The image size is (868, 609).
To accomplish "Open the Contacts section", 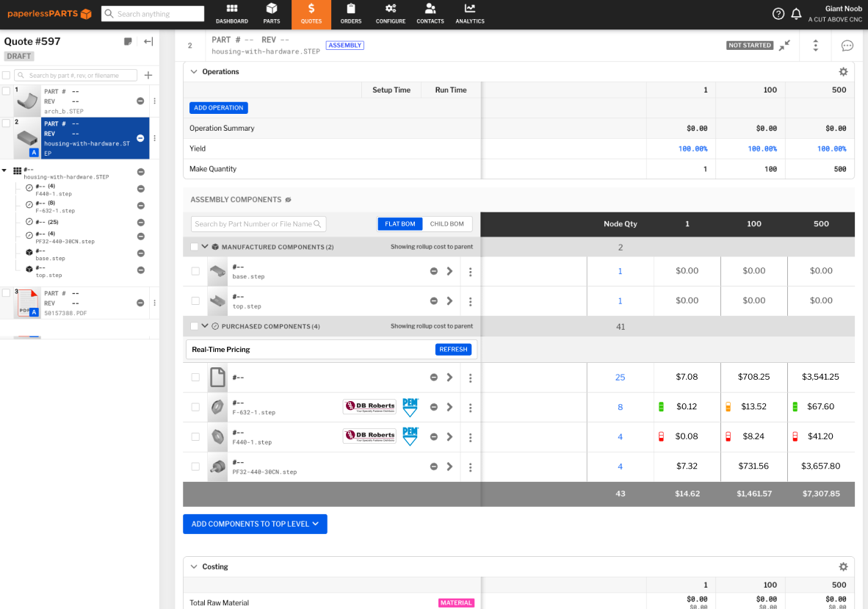I will (430, 14).
